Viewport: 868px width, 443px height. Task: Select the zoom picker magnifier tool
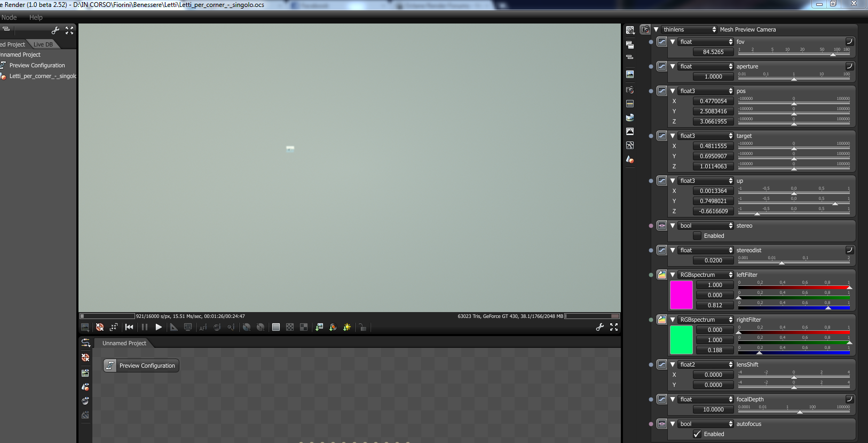[231, 327]
